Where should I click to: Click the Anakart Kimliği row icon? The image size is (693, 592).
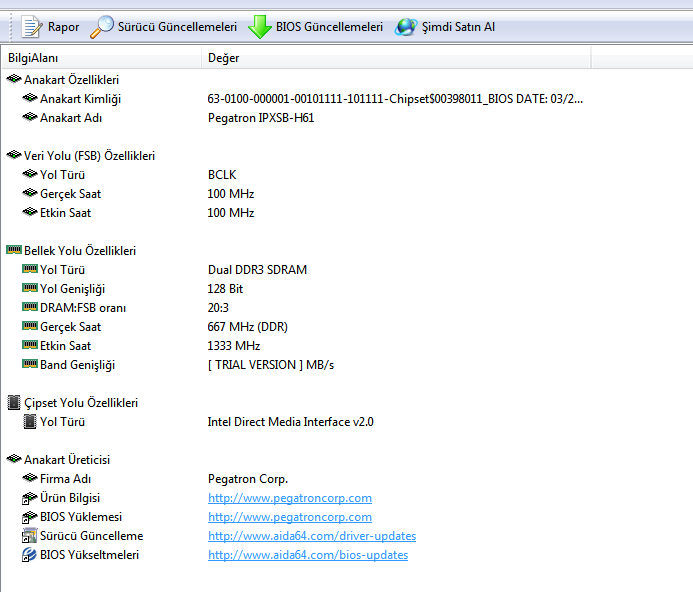point(30,98)
